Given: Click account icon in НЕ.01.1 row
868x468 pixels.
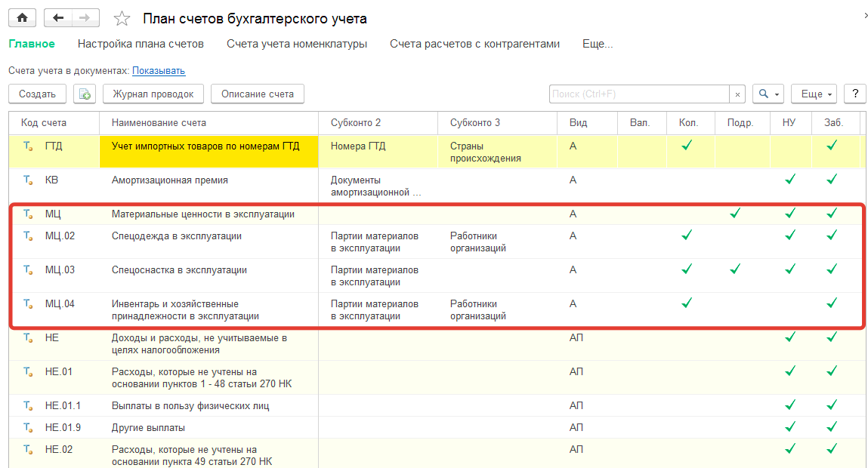Looking at the screenshot, I should 28,405.
